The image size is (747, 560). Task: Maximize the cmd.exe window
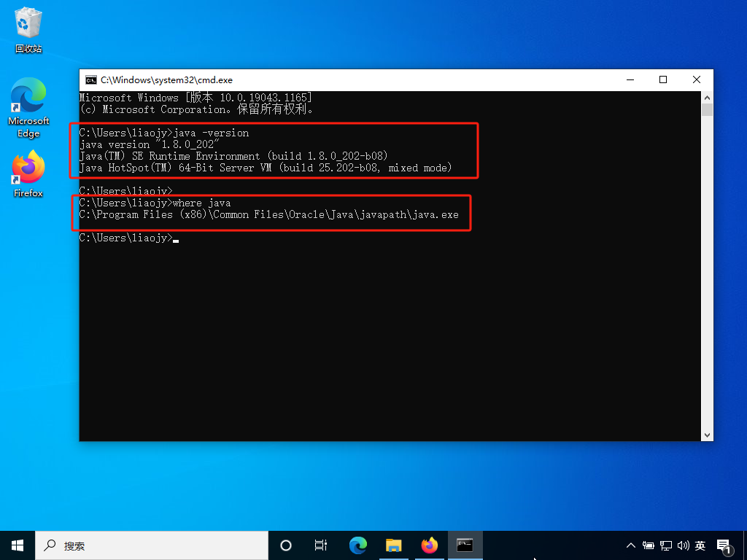pos(662,80)
